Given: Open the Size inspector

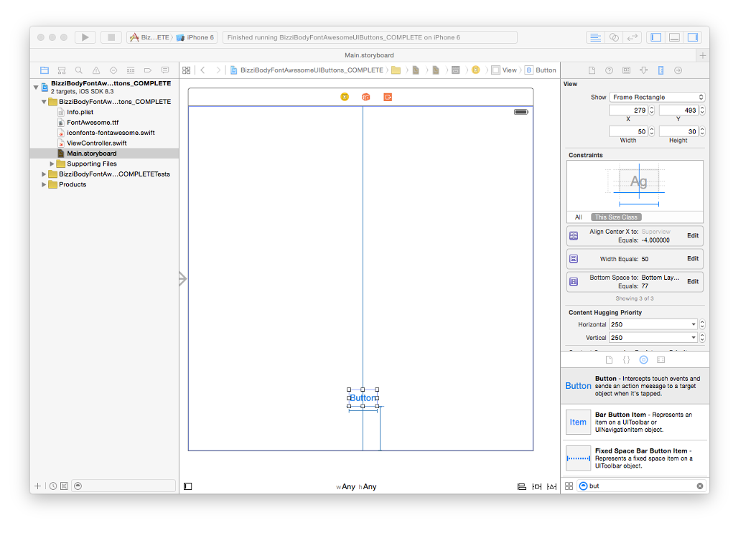Looking at the screenshot, I should click(661, 70).
